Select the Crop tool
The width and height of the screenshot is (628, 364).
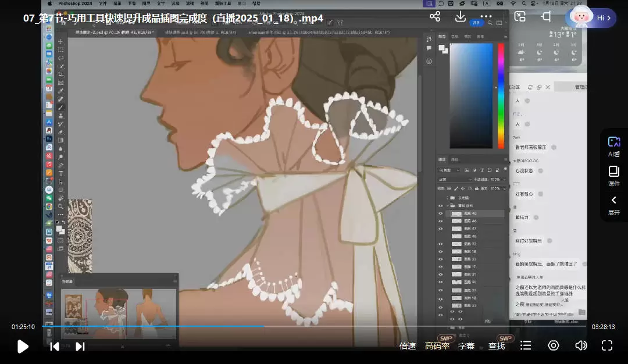click(61, 74)
